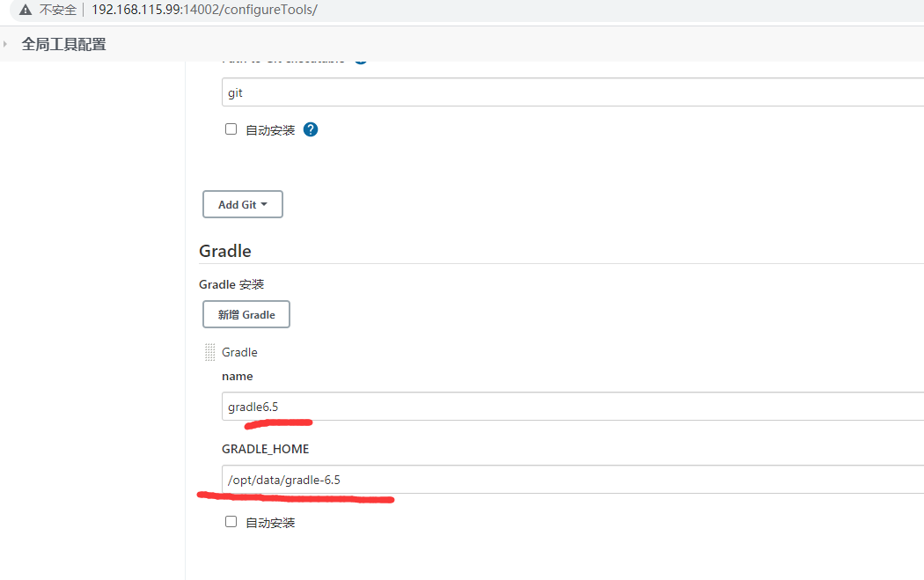Select the GRADLE_HOME path input field
Screen dimensions: 924x580
tap(572, 479)
